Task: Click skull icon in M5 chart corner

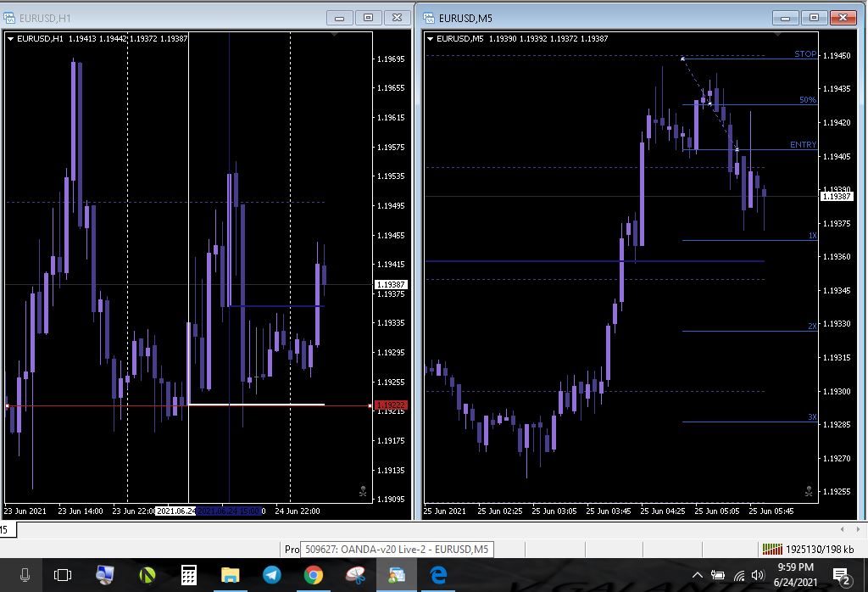Action: coord(808,490)
